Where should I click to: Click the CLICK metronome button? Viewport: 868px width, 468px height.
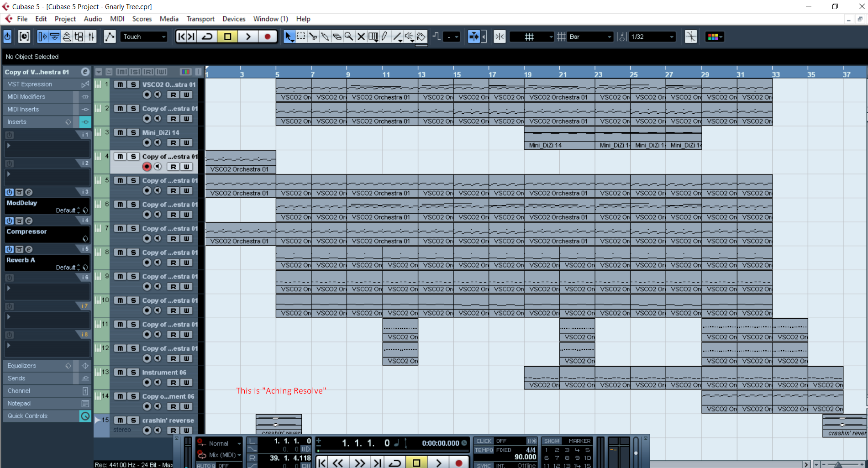(x=484, y=441)
